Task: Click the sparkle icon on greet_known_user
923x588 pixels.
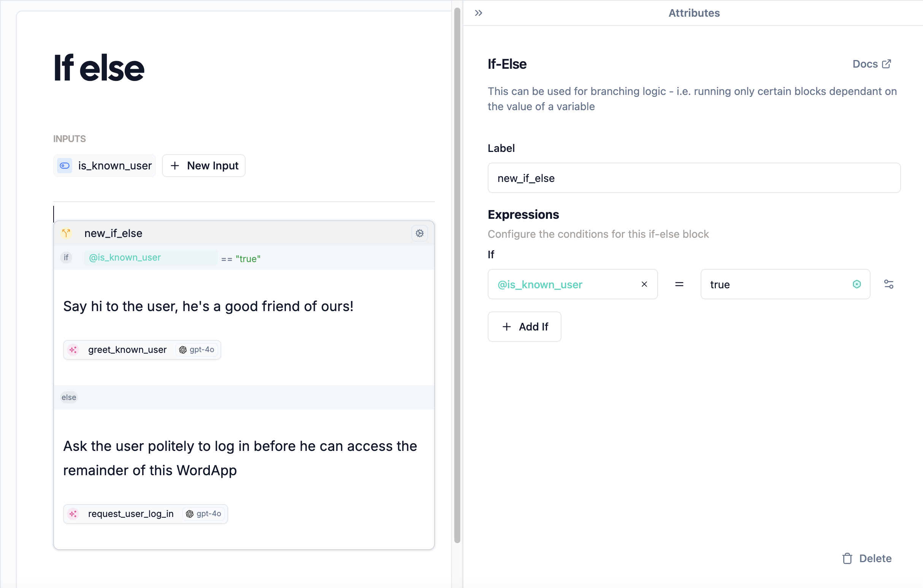Action: 73,350
